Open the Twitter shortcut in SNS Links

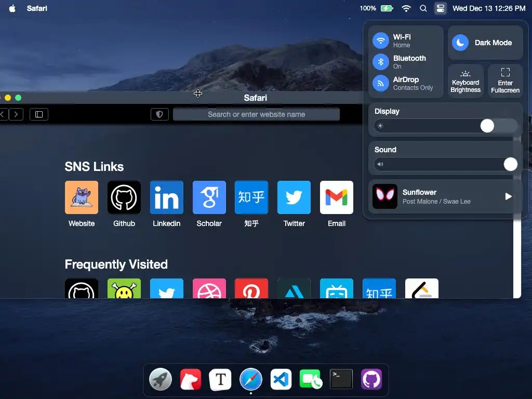(x=294, y=197)
